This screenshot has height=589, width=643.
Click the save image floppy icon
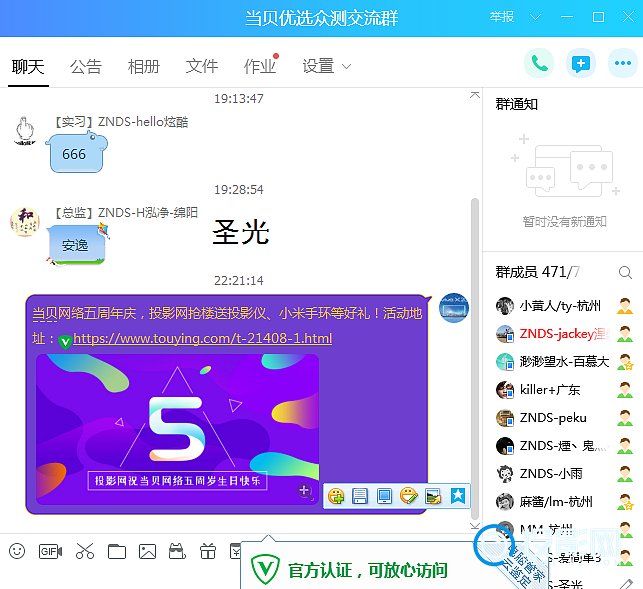(360, 496)
